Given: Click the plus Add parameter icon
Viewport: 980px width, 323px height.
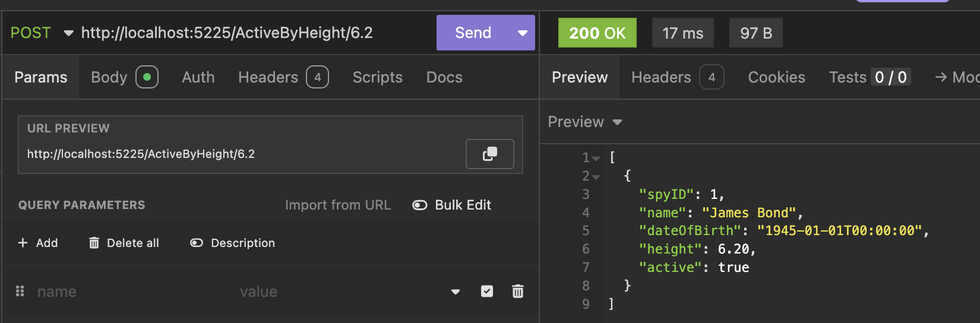Looking at the screenshot, I should pos(23,243).
